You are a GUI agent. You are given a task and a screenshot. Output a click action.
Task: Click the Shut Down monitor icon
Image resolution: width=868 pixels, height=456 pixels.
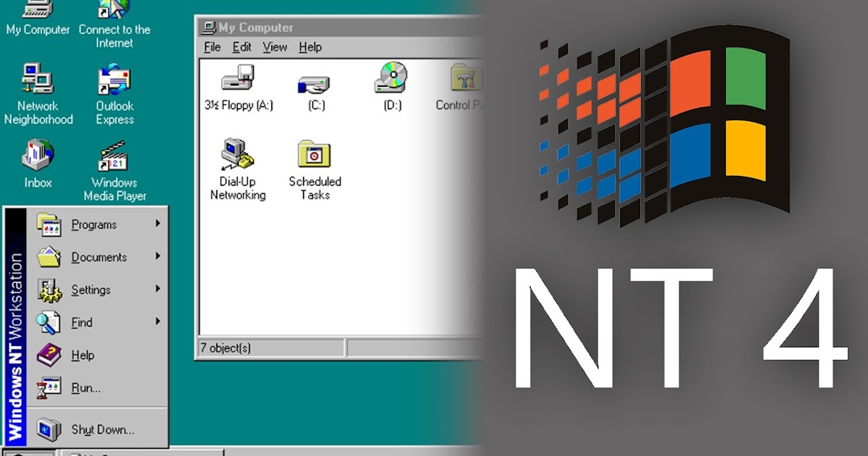pos(49,429)
